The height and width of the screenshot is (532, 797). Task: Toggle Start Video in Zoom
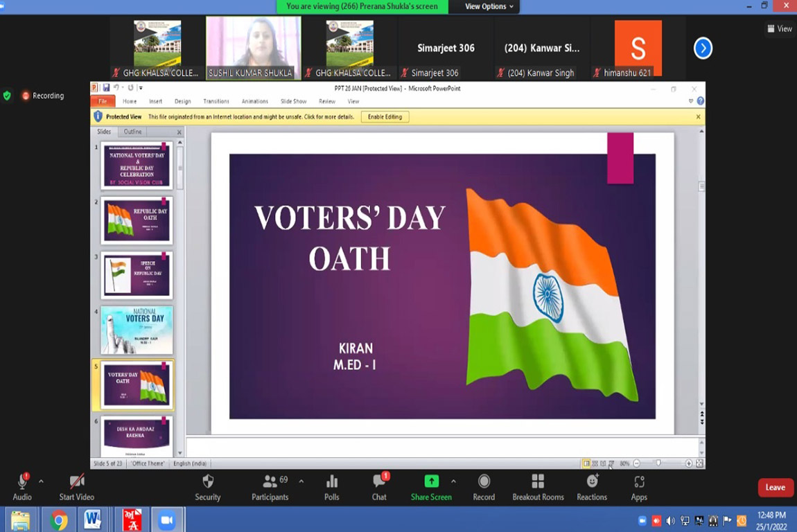pyautogui.click(x=76, y=487)
